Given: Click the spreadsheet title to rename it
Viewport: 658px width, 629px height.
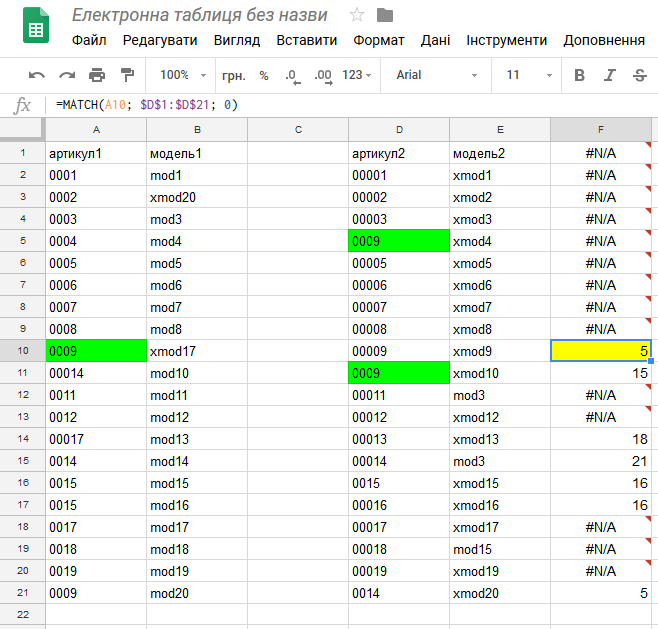Looking at the screenshot, I should pyautogui.click(x=199, y=15).
